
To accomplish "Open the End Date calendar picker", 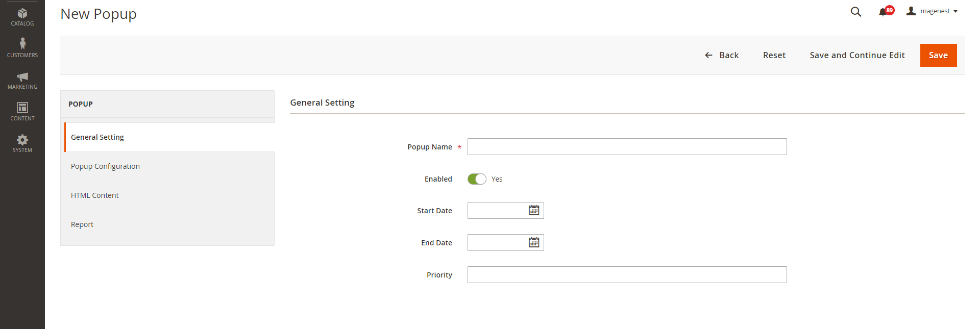I will [534, 242].
